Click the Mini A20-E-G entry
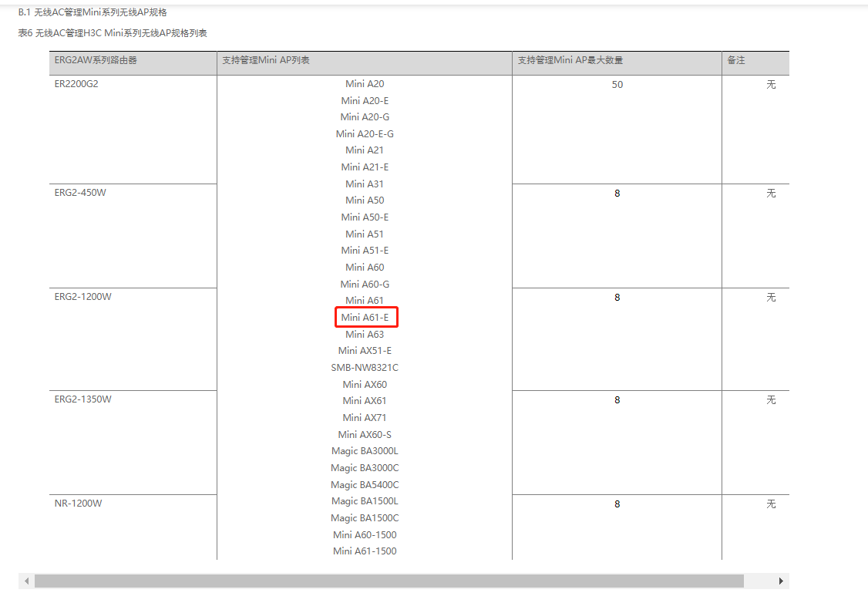The width and height of the screenshot is (868, 603). coord(365,134)
